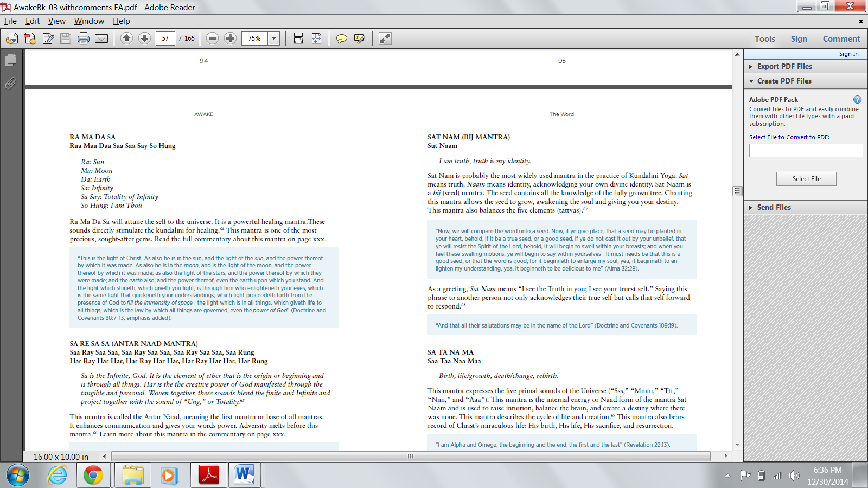Open the Window menu

tap(89, 21)
